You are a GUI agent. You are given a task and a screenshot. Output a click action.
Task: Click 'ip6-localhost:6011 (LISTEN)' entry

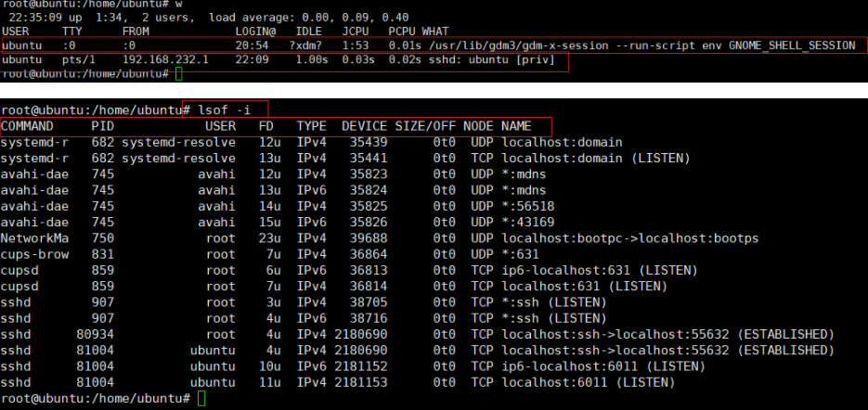pos(603,366)
